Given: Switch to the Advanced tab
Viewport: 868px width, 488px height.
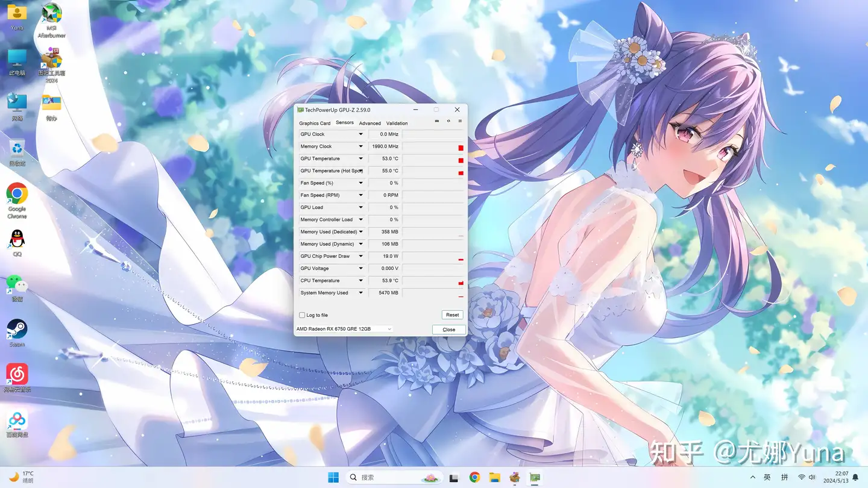Looking at the screenshot, I should click(x=370, y=123).
